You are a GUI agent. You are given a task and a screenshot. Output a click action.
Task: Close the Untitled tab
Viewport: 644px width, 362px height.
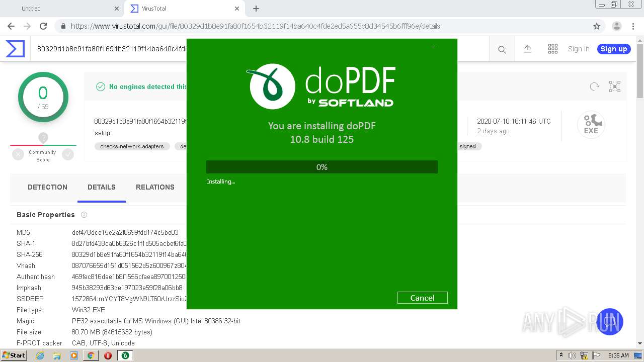[117, 9]
